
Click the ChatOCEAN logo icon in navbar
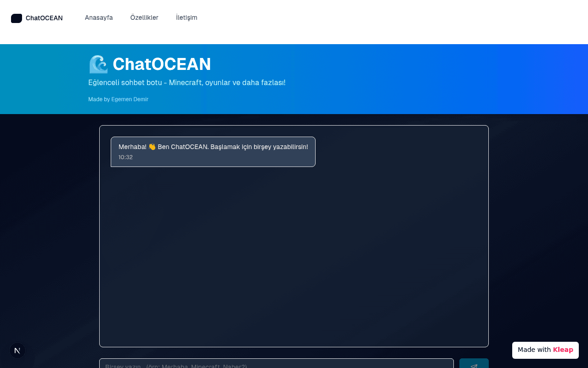17,18
